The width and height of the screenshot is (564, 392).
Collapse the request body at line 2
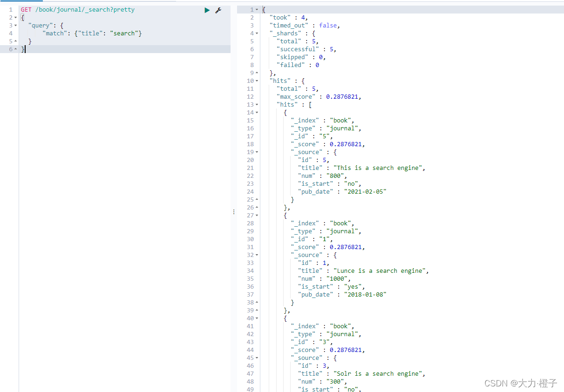pos(16,17)
